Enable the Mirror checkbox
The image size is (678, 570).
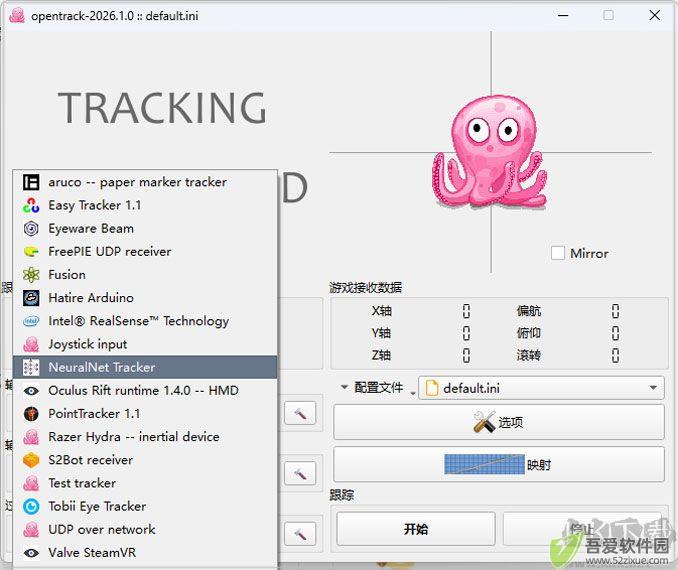[x=558, y=253]
